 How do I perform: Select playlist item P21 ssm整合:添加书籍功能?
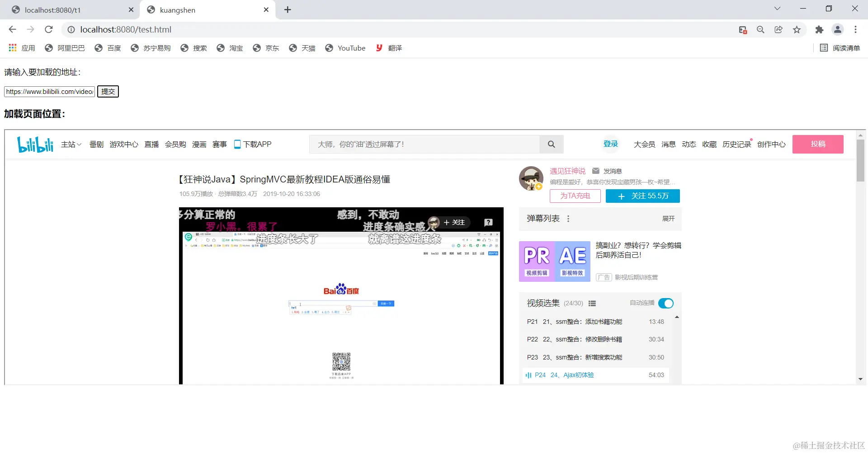pyautogui.click(x=596, y=322)
